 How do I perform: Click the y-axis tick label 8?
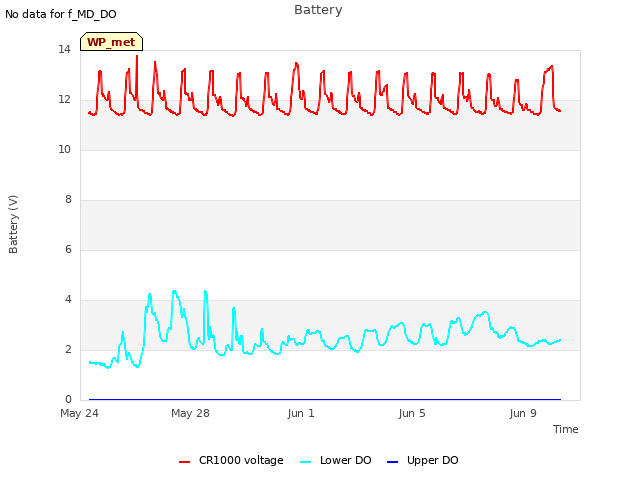(x=68, y=200)
